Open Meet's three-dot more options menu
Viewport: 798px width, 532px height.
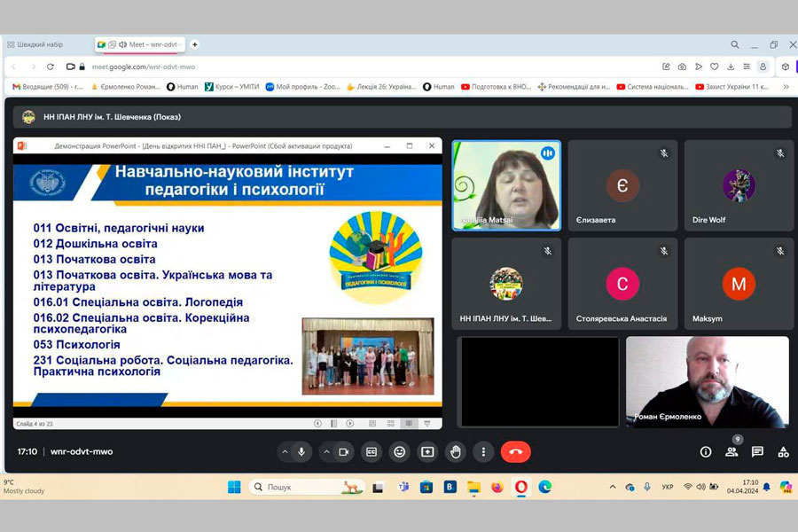click(483, 451)
